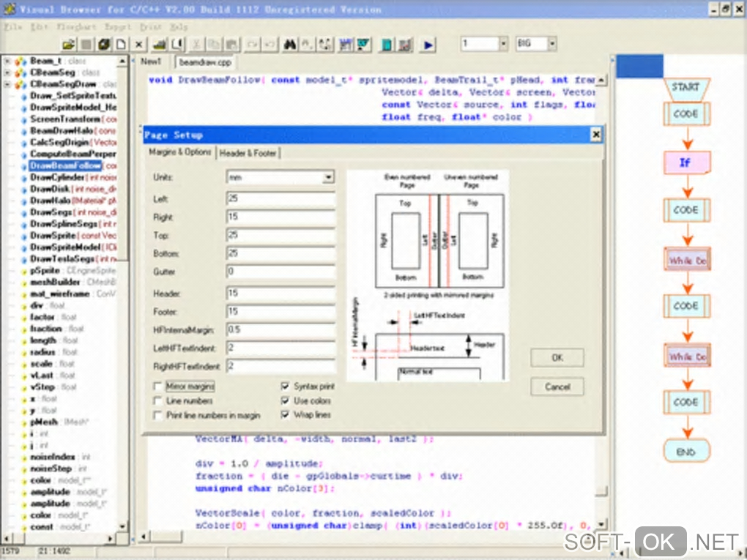The height and width of the screenshot is (560, 747).
Task: Switch to the Header & Footer tab
Action: [248, 153]
